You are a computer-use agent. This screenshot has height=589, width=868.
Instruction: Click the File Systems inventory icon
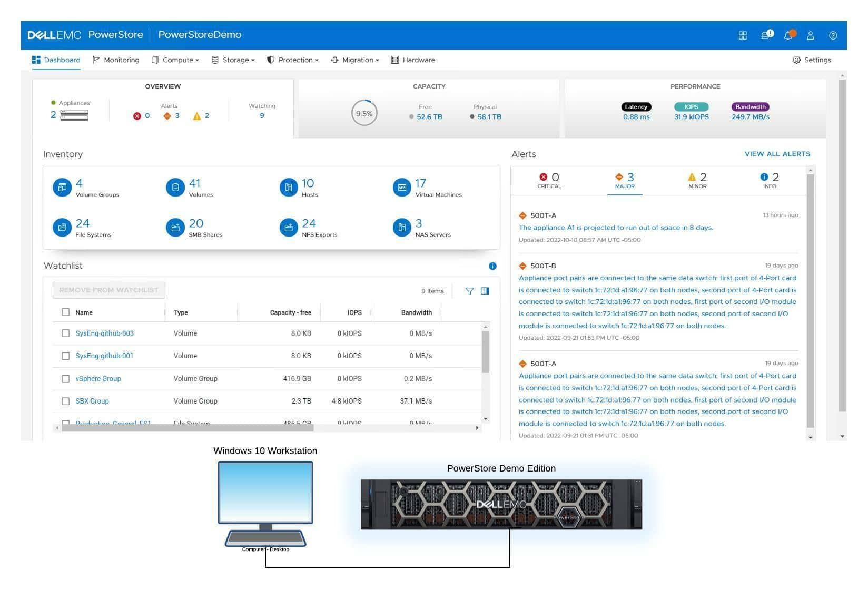[62, 228]
